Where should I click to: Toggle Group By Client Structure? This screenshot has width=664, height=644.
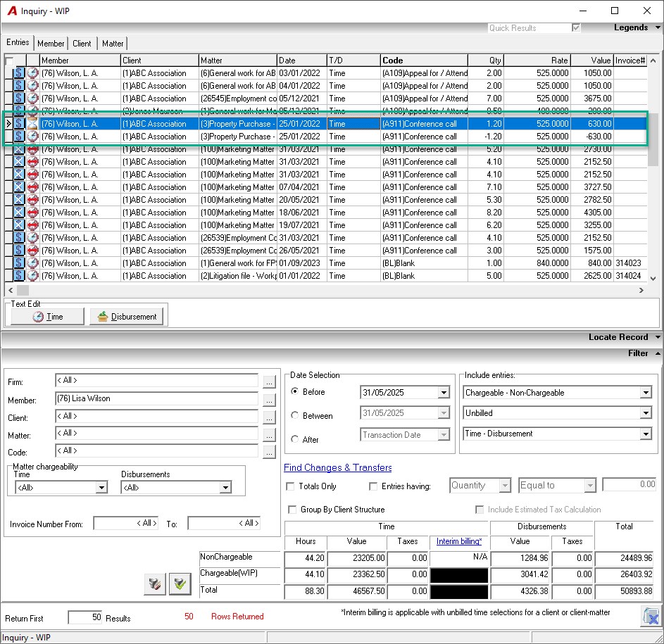click(292, 510)
